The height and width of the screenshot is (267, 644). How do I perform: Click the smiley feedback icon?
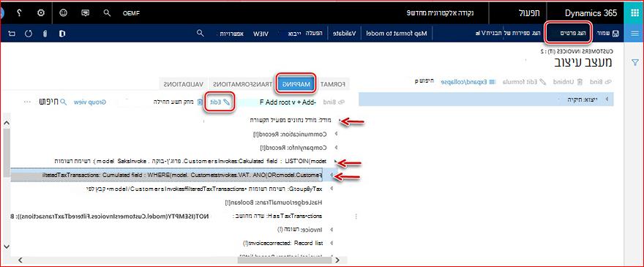coord(63,12)
